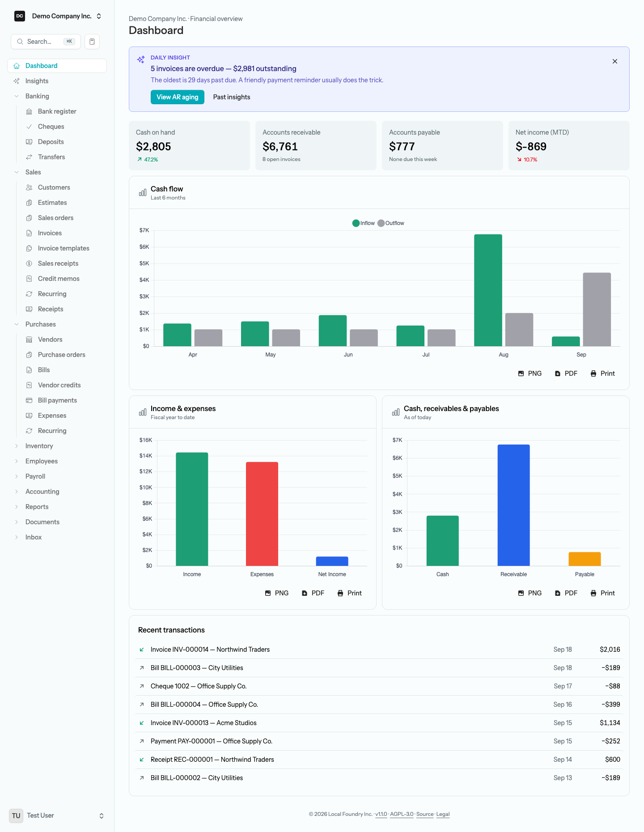Dismiss the daily insight banner
This screenshot has width=644, height=832.
[x=615, y=61]
